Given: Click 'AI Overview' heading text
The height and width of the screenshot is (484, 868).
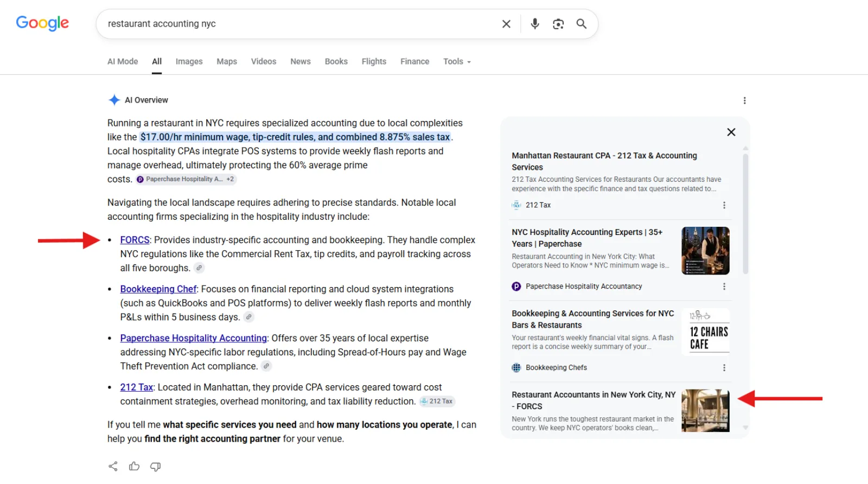Looking at the screenshot, I should point(146,100).
